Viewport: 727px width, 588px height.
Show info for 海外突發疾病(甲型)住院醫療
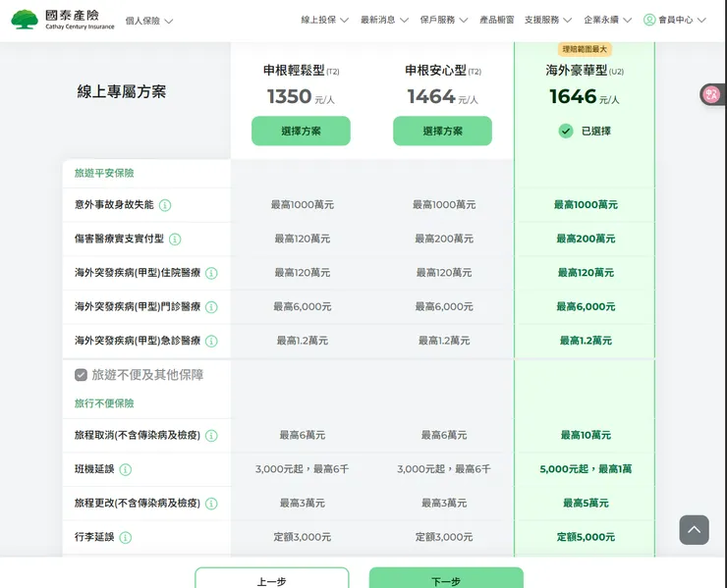(x=211, y=273)
